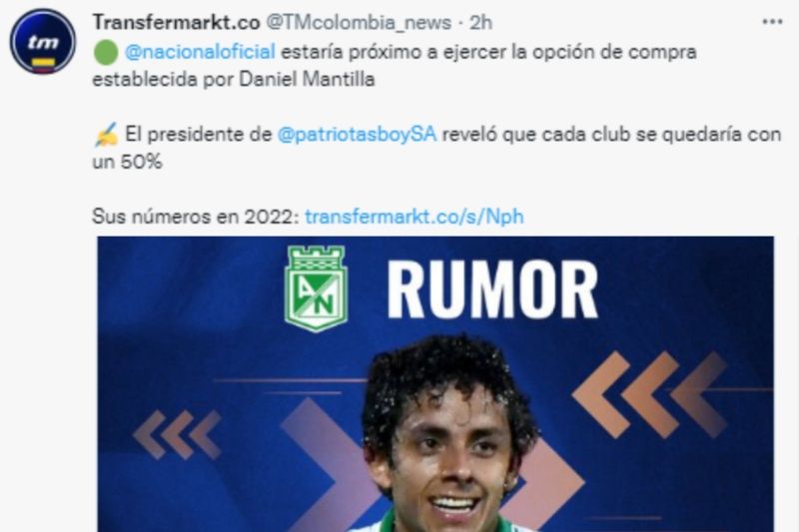This screenshot has height=532, width=799.
Task: Click the green circle emoji in the tweet
Action: tap(106, 53)
